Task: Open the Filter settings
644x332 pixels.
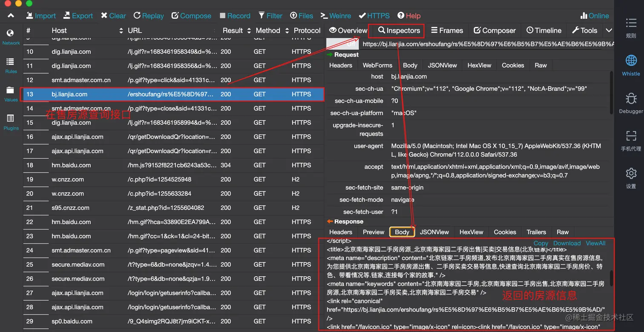Action: coord(270,16)
